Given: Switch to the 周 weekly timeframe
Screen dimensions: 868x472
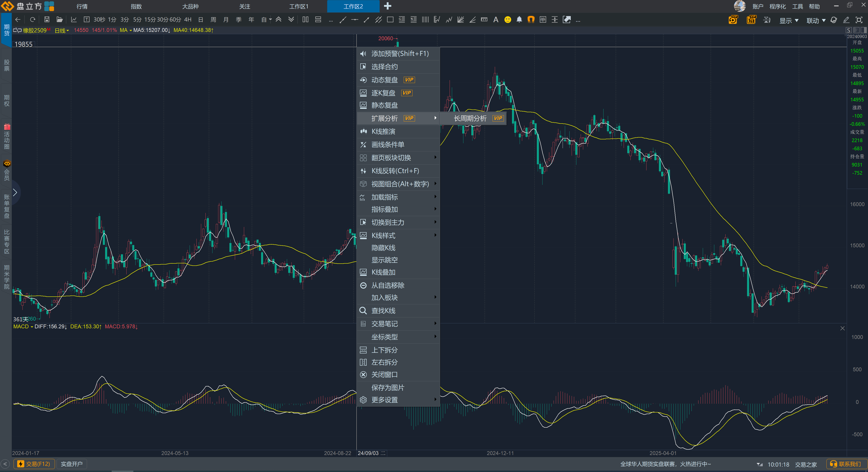Looking at the screenshot, I should [x=213, y=19].
